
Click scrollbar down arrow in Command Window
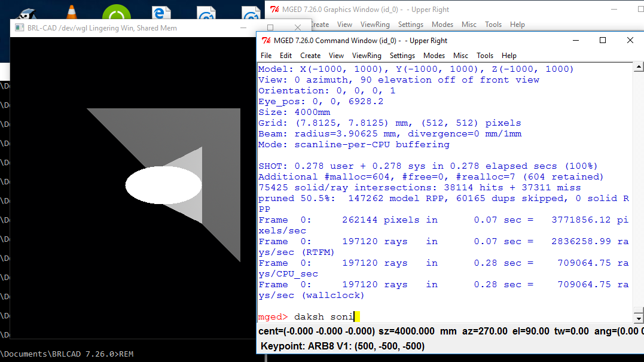coord(638,318)
